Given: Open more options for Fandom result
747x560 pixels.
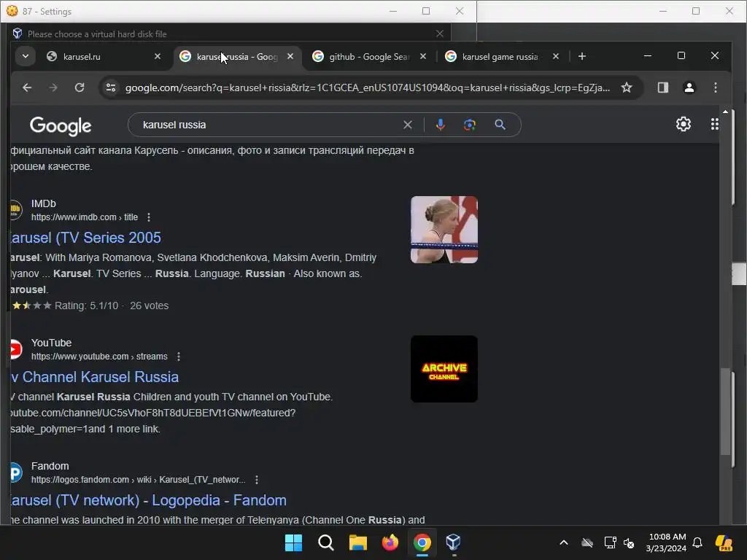Looking at the screenshot, I should [257, 480].
